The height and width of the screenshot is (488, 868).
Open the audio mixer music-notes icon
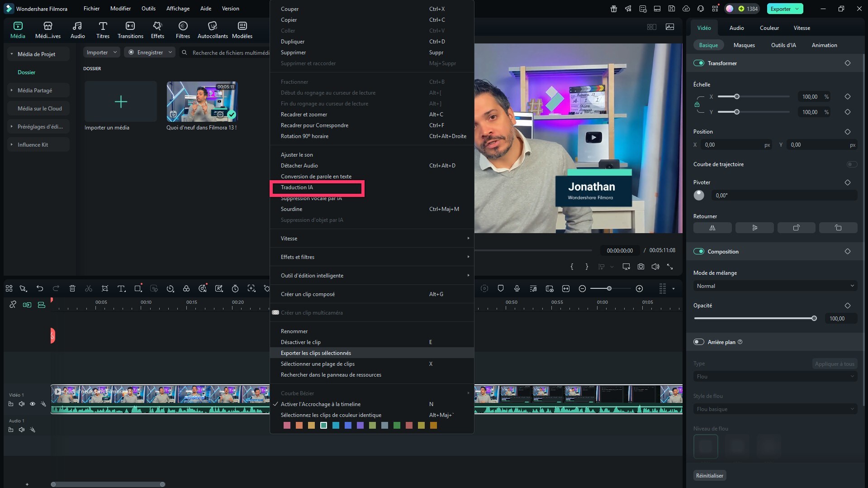coord(533,288)
